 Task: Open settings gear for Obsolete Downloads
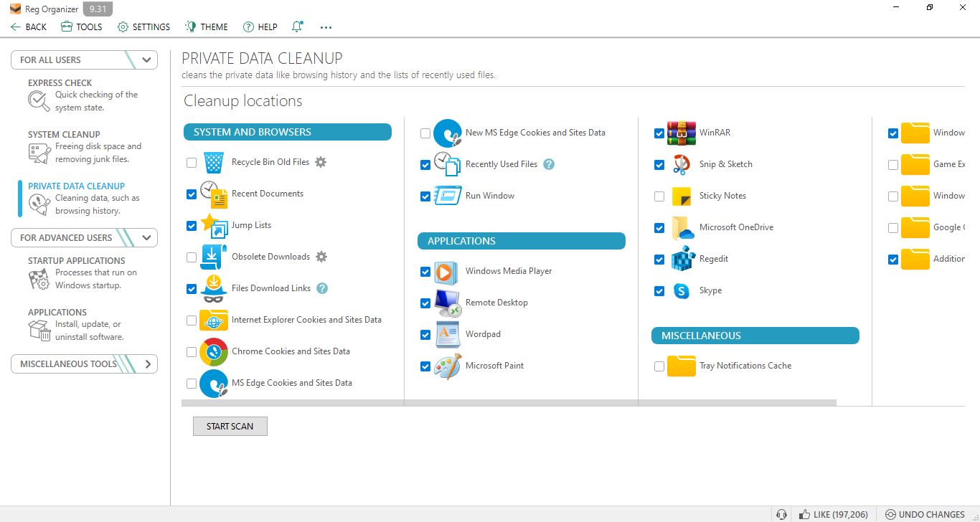321,257
